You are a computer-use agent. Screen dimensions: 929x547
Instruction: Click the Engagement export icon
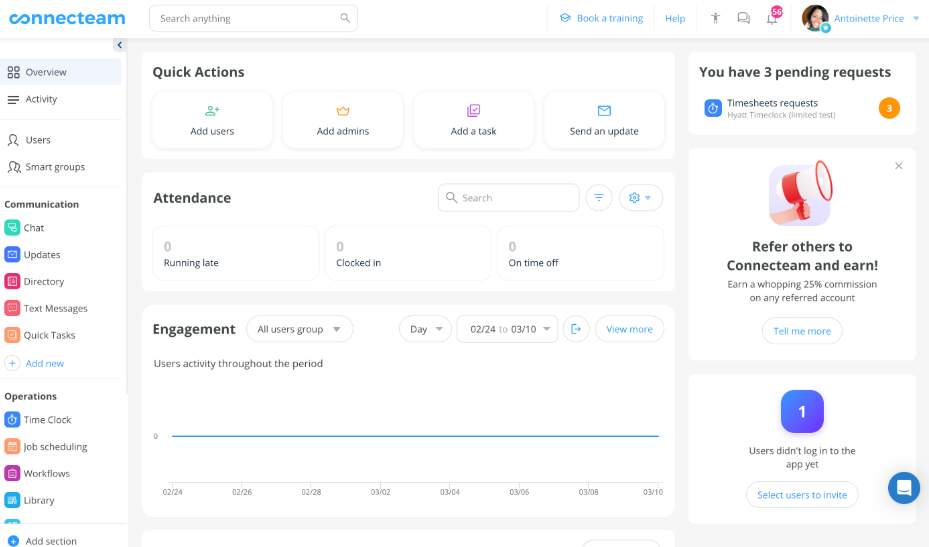(x=576, y=329)
